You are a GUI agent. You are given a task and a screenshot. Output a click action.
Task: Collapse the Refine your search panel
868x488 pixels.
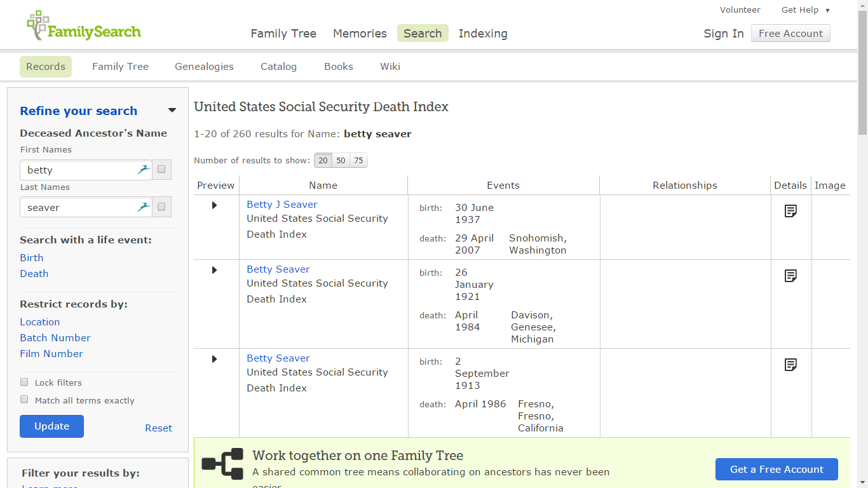click(172, 110)
